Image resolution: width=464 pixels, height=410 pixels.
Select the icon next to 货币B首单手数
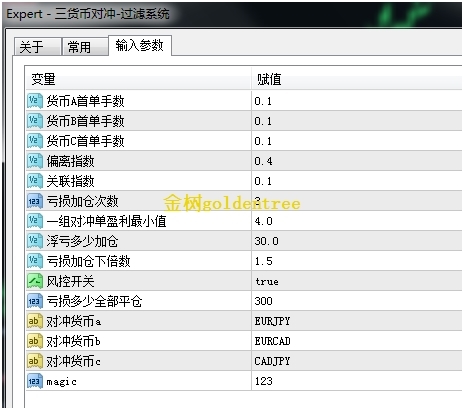point(35,121)
